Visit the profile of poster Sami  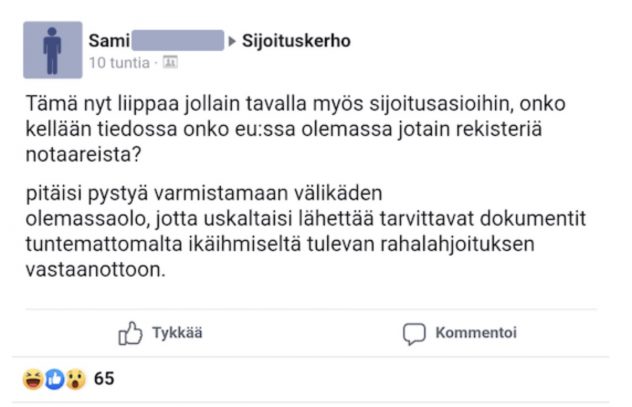(x=105, y=41)
